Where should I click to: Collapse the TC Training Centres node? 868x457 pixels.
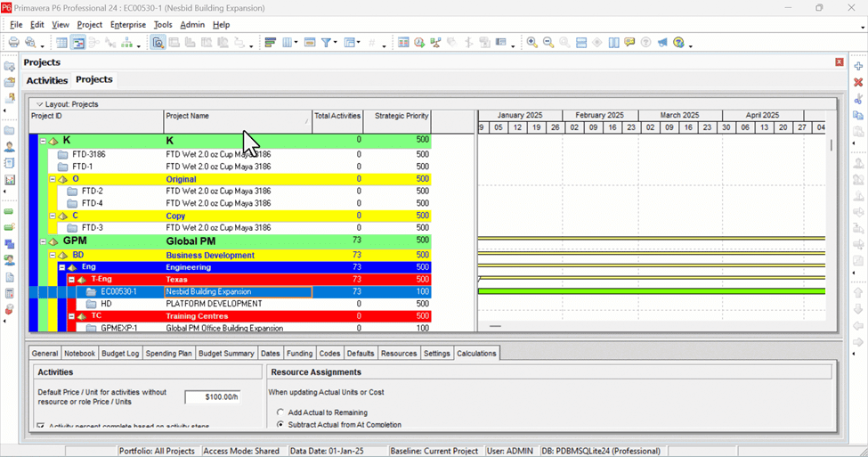(x=71, y=316)
